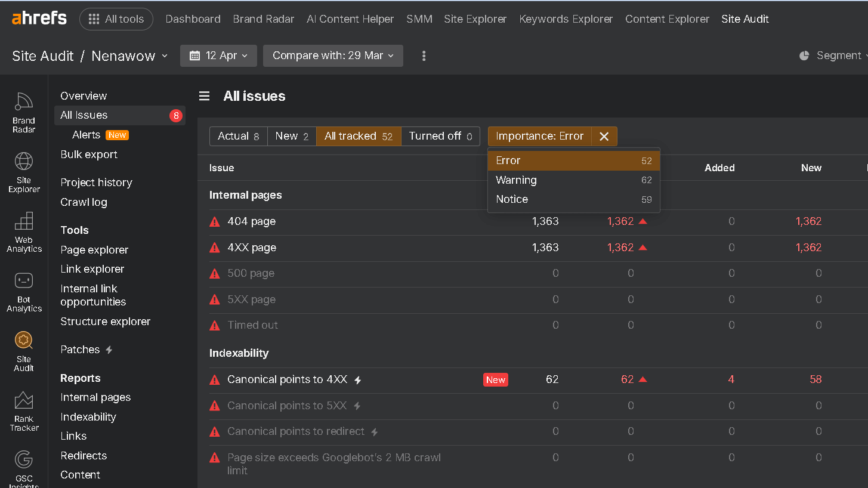Open the Indexability report in sidebar
This screenshot has width=868, height=488.
(88, 417)
